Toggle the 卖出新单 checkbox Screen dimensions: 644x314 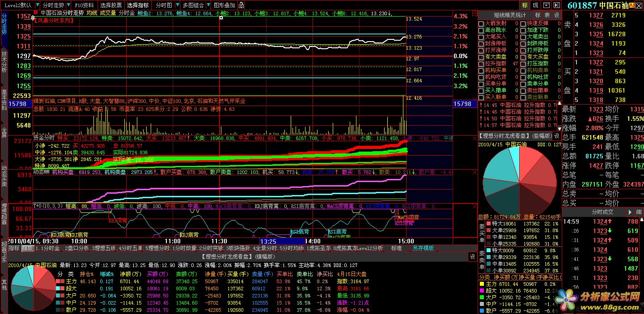pos(523,97)
